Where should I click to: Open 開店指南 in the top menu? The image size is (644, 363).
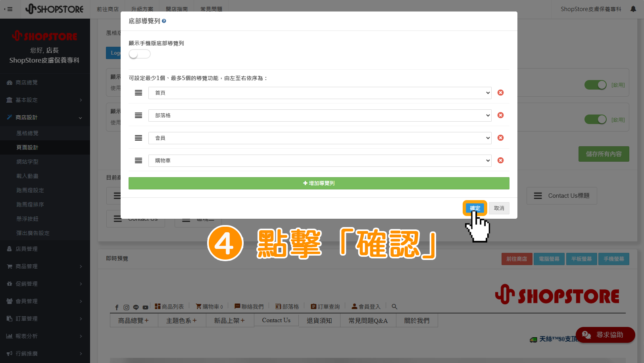177,9
